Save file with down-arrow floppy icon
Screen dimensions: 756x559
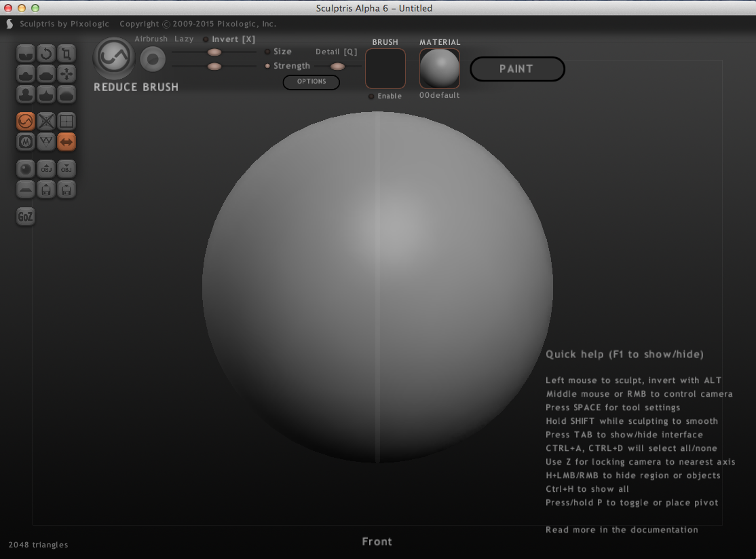[x=67, y=190]
